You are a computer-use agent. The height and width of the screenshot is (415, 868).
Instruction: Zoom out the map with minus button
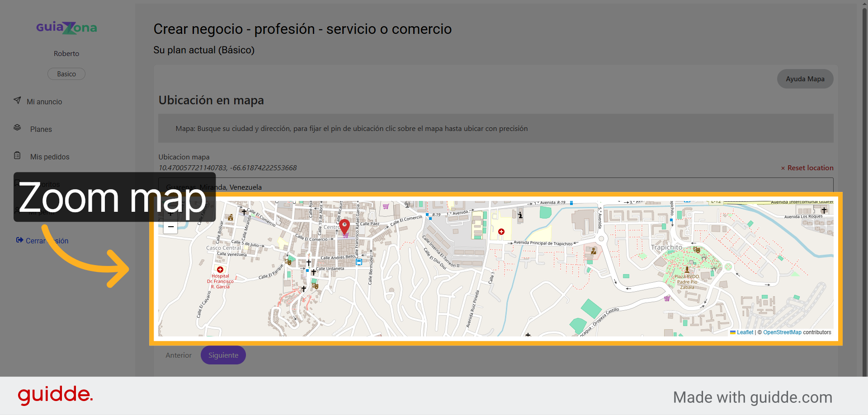tap(170, 227)
